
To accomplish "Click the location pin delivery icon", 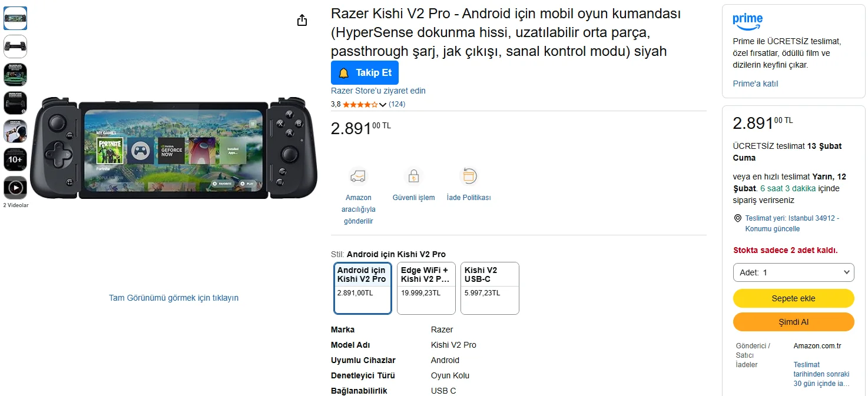I will point(738,218).
